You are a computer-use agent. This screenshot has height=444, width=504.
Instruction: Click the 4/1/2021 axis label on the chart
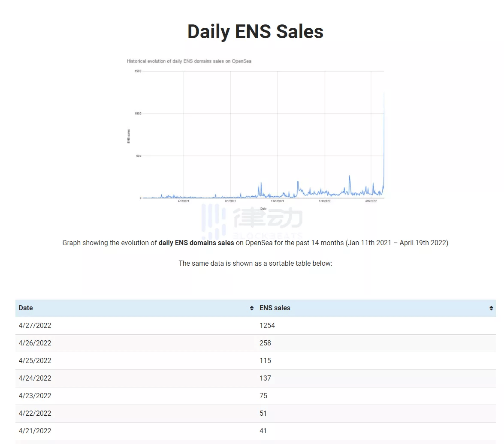184,200
